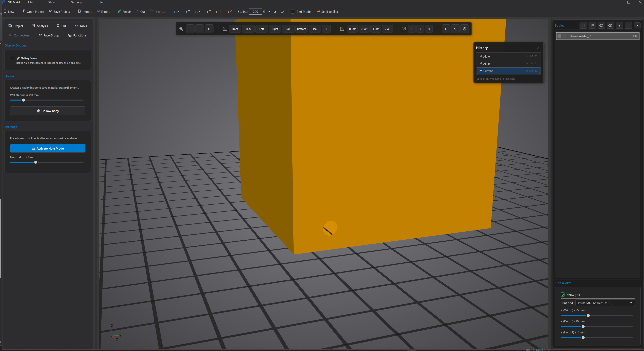Click the Repair button
The height and width of the screenshot is (351, 644).
pos(124,12)
